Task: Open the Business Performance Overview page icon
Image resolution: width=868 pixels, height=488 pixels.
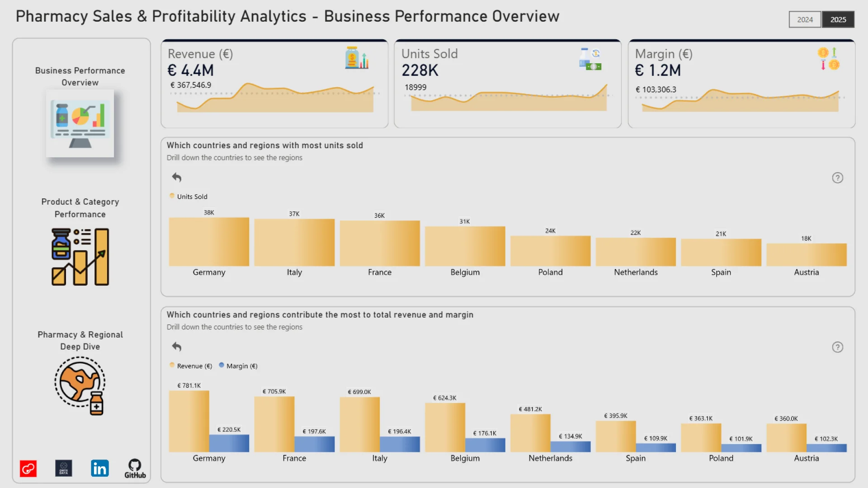Action: click(80, 123)
